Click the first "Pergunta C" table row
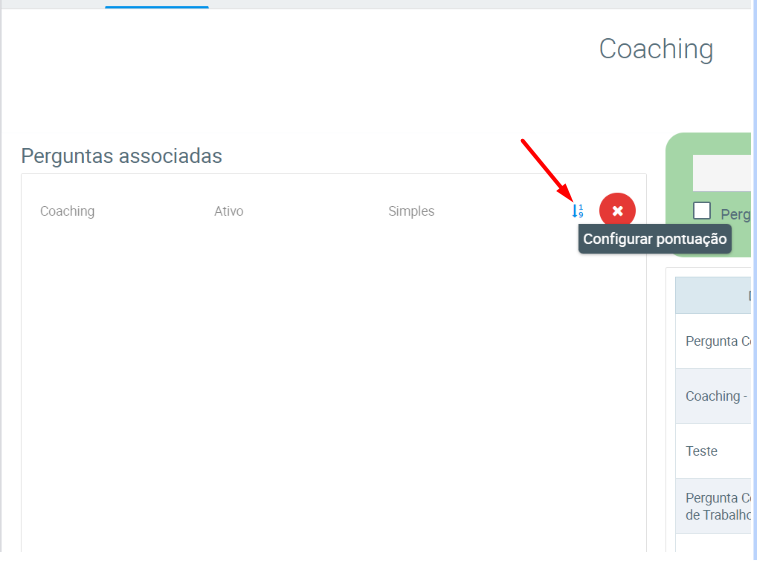This screenshot has width=757, height=564. [x=717, y=341]
